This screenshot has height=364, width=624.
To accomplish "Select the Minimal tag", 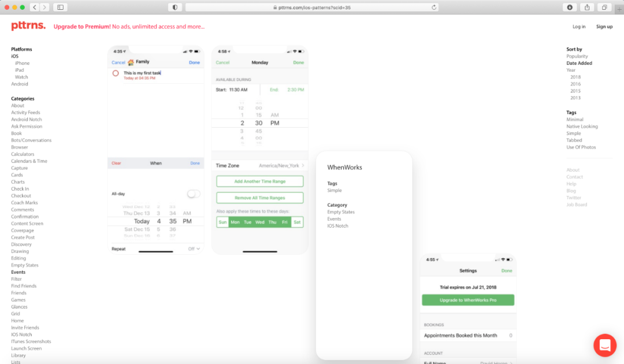I will [575, 120].
